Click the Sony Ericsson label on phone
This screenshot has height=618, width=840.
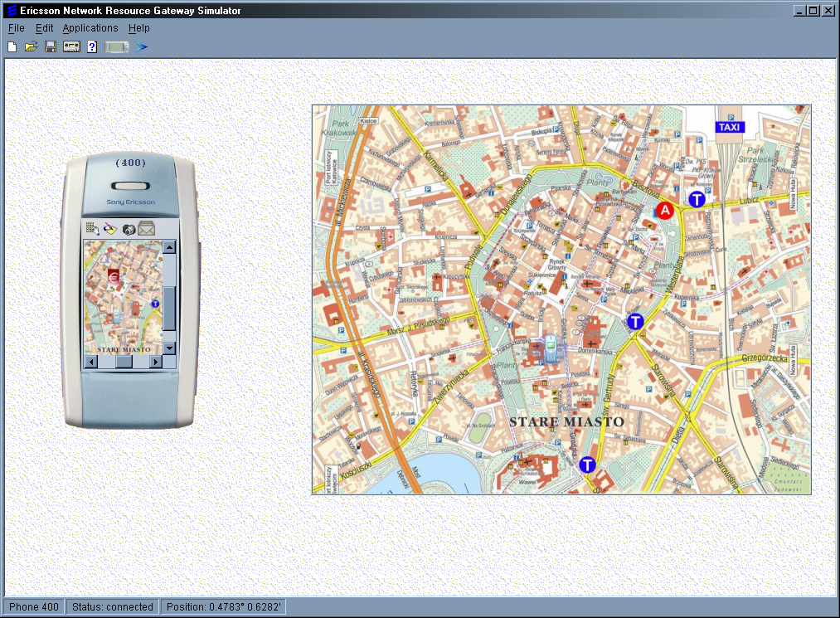(131, 202)
